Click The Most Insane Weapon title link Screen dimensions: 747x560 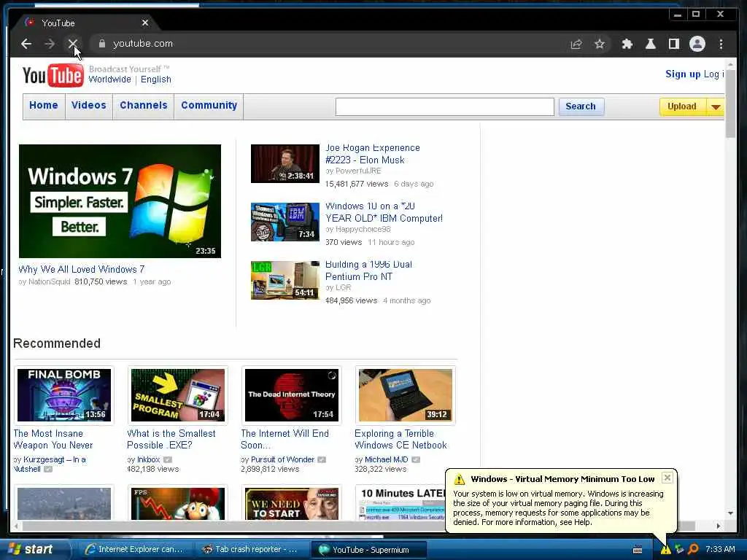[x=53, y=440]
